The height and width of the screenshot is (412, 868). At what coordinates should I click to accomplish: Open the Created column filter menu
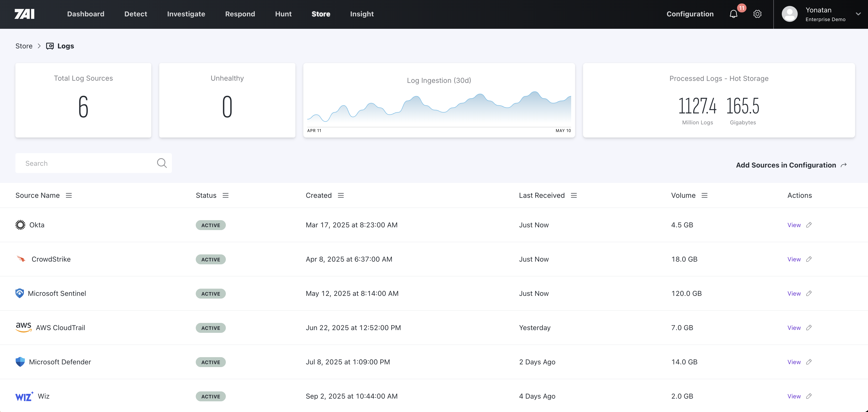click(341, 195)
